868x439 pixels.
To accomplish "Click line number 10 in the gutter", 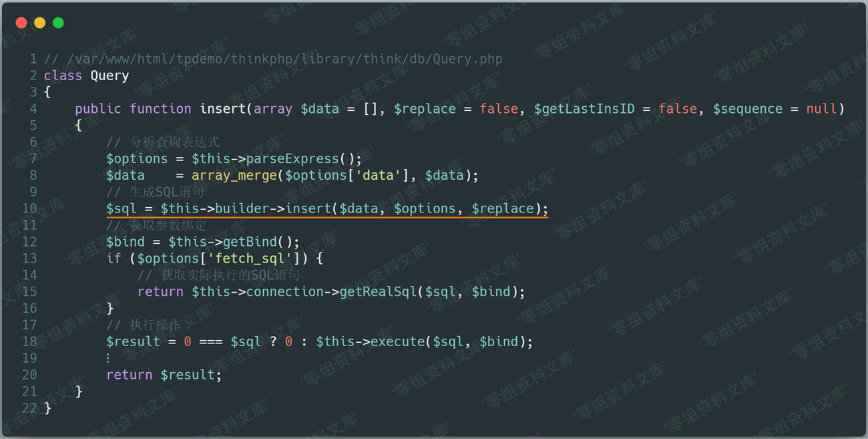I will [29, 209].
